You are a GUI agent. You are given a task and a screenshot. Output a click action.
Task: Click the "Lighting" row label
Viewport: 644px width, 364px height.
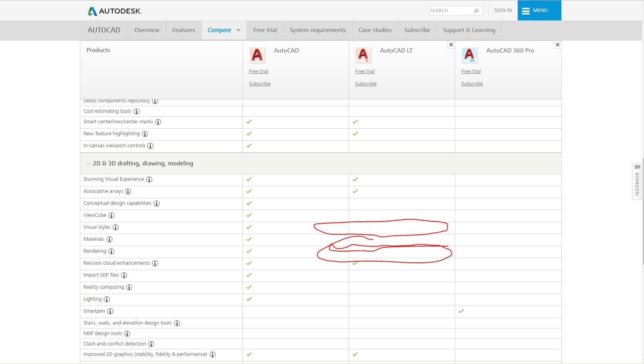point(92,299)
